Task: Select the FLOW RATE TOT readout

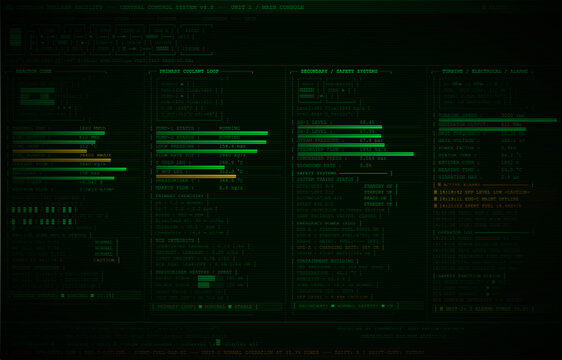Action: pyautogui.click(x=201, y=156)
